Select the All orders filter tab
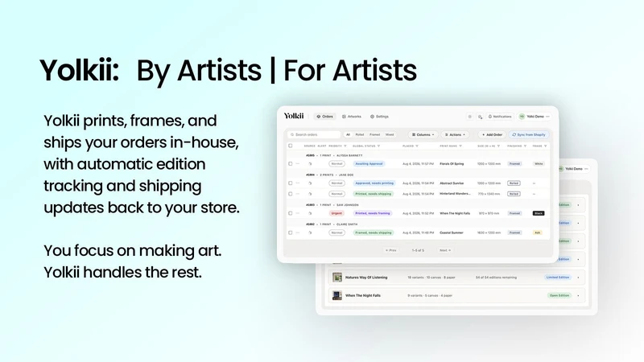Image resolution: width=644 pixels, height=362 pixels. tap(348, 134)
